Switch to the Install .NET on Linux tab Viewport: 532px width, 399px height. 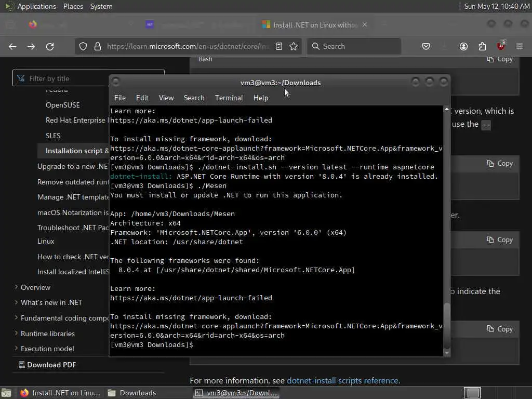click(x=314, y=25)
